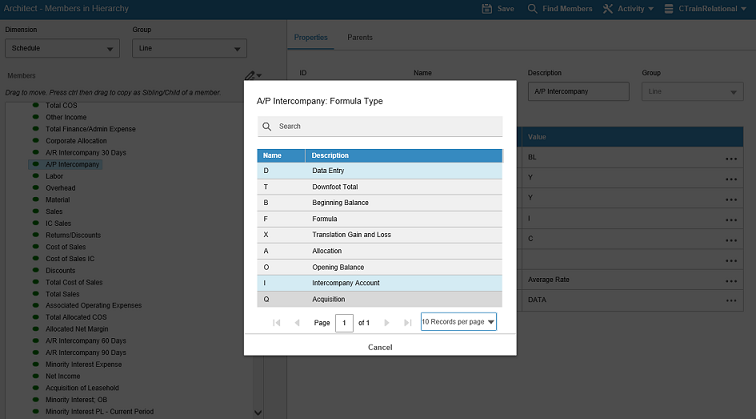Jump to first page of records
The image size is (756, 419).
(x=277, y=323)
